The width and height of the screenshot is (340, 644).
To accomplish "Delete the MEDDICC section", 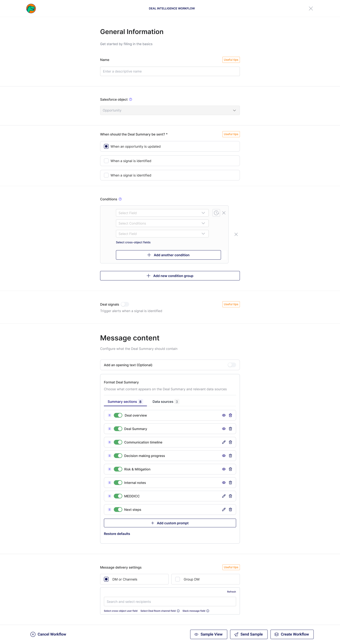I will coord(230,496).
